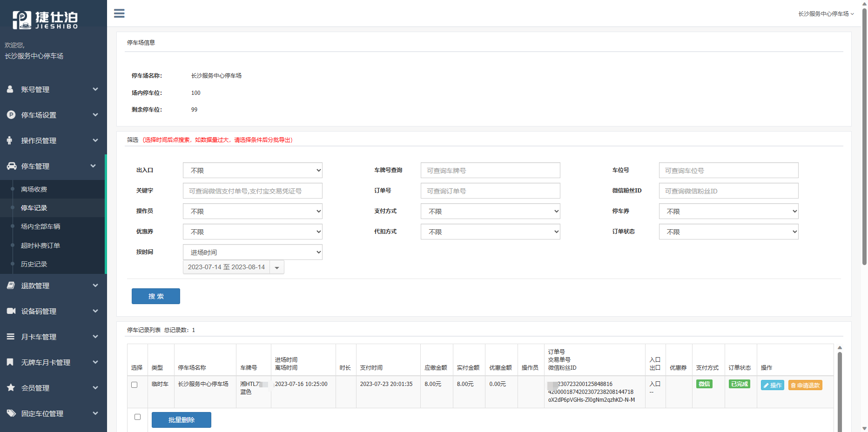Expand the 账号管理 chevron

click(x=95, y=89)
